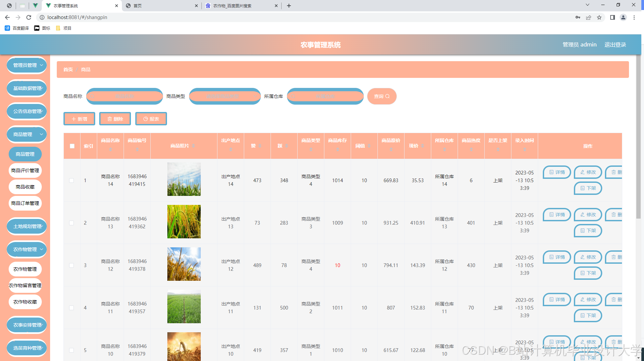Screen dimensions: 644x361
Task: Open new browser tab with plus icon
Action: [289, 6]
